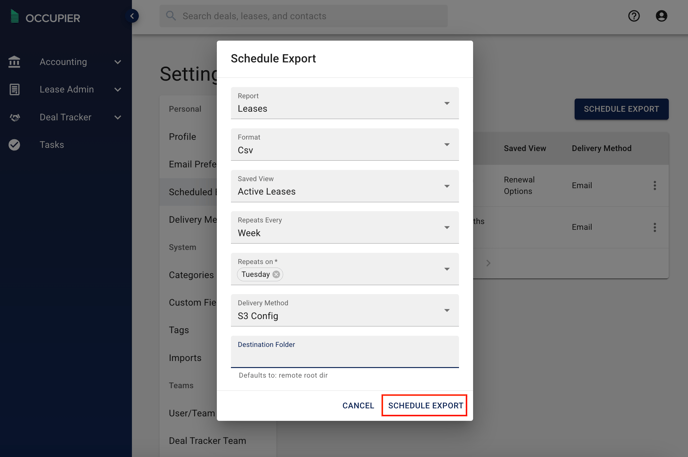Click into the Destination Folder field
This screenshot has width=688, height=457.
pos(344,352)
